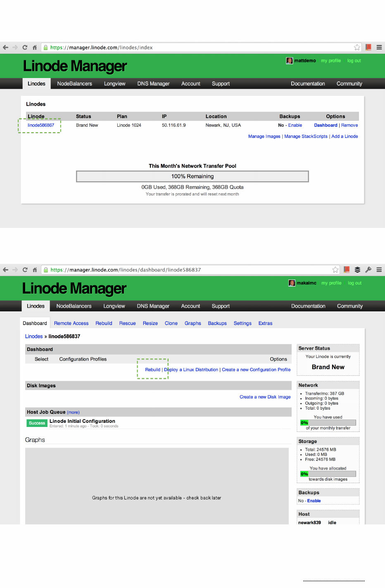Screen dimensions: 385x588
Task: Open home page in top browser window
Action: [35, 47]
